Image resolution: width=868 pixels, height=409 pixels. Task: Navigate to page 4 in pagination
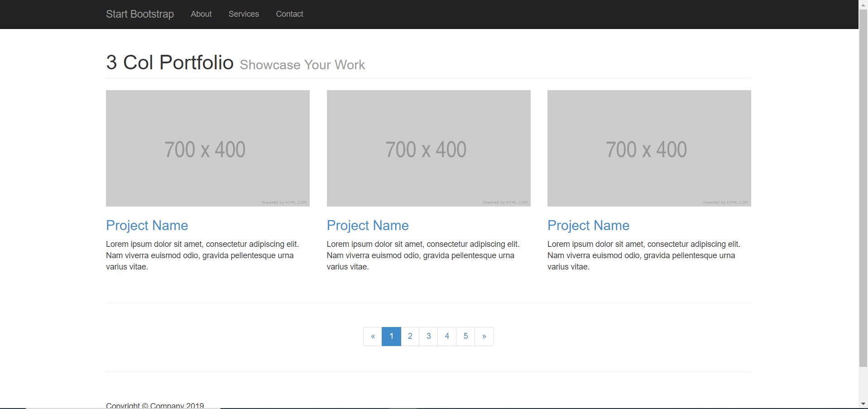(447, 336)
